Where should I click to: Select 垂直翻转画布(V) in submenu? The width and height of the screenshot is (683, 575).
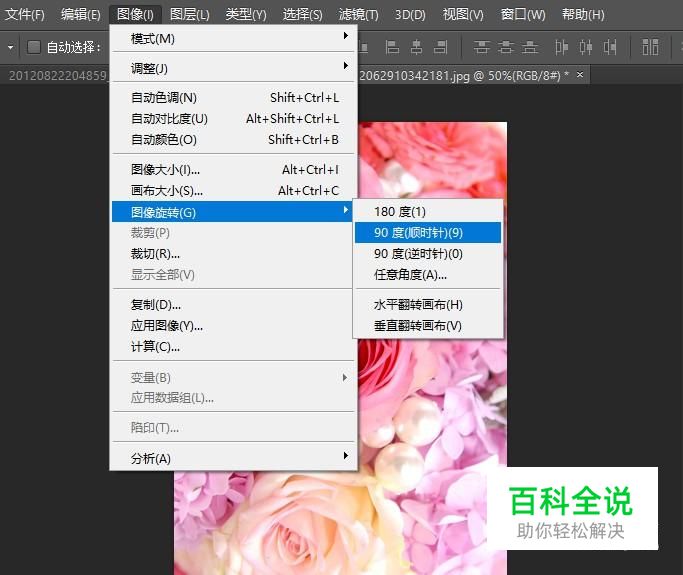[x=428, y=325]
